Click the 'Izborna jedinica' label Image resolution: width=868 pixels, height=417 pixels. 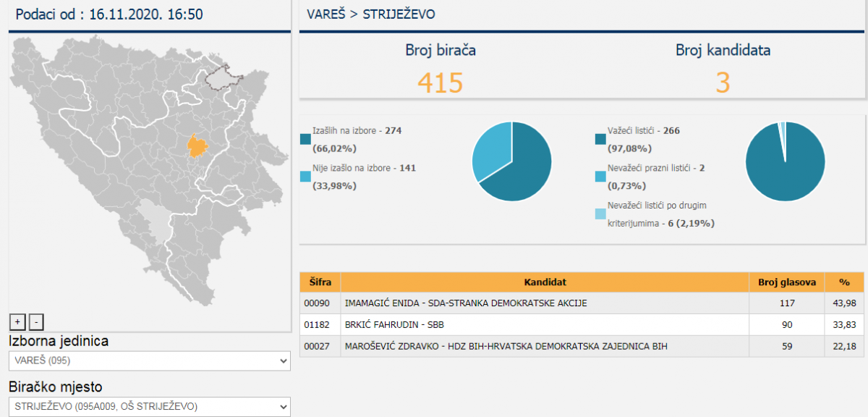pos(58,340)
